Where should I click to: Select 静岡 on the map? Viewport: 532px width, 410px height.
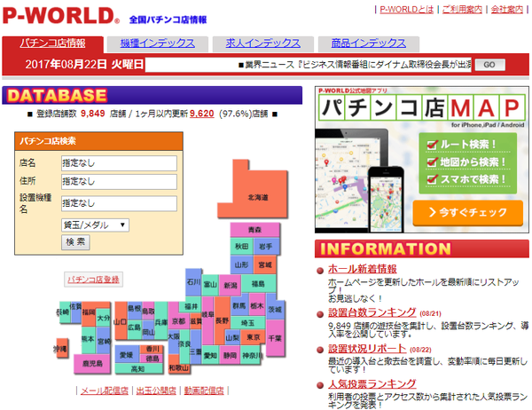230,355
